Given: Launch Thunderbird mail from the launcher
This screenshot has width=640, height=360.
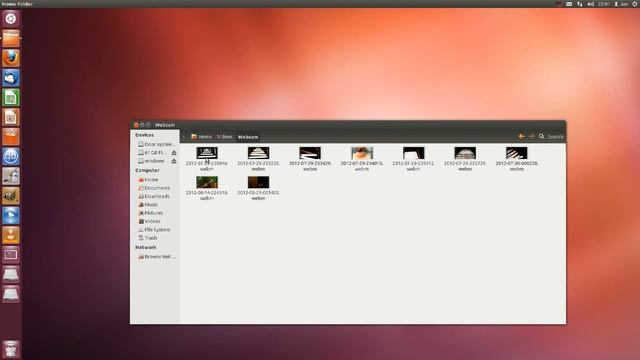Looking at the screenshot, I should 11,78.
